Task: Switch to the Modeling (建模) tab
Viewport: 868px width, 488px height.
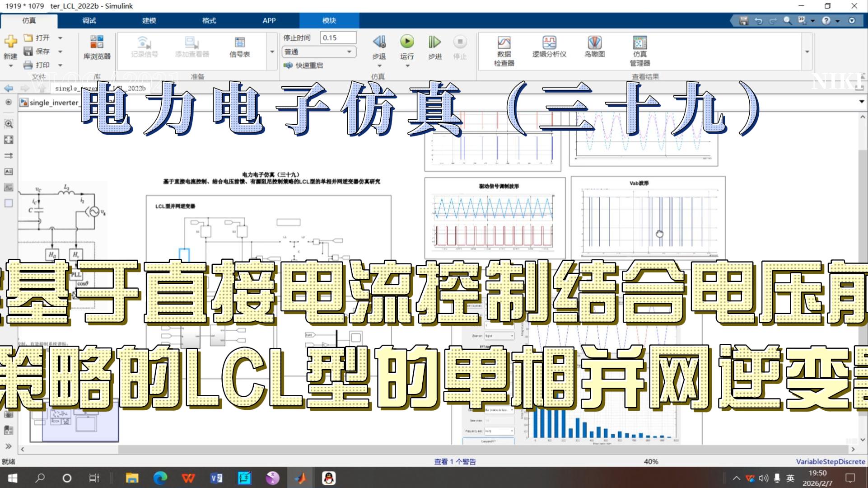Action: pos(149,20)
